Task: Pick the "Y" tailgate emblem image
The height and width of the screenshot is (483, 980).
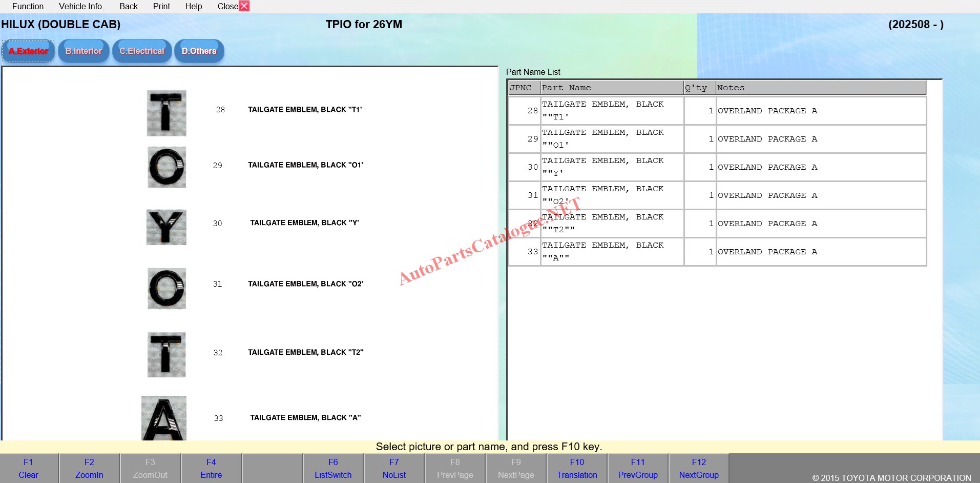Action: pos(166,227)
